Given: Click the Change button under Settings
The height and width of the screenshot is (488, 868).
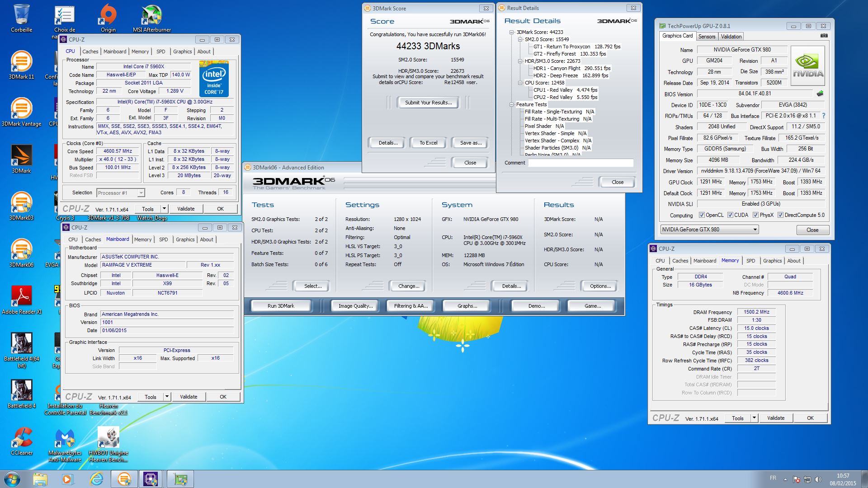Looking at the screenshot, I should point(409,286).
